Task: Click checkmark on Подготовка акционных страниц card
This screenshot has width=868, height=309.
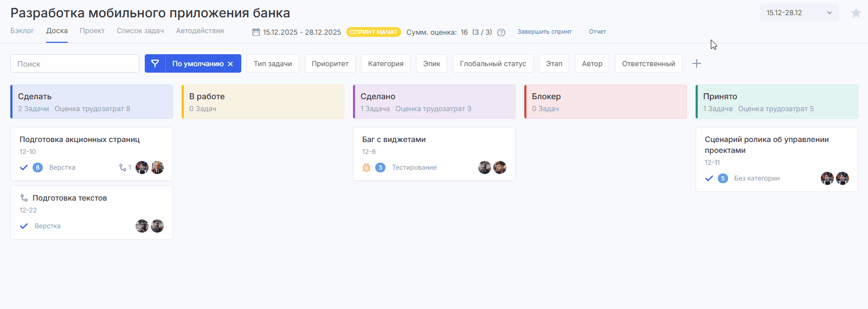Action: (24, 168)
